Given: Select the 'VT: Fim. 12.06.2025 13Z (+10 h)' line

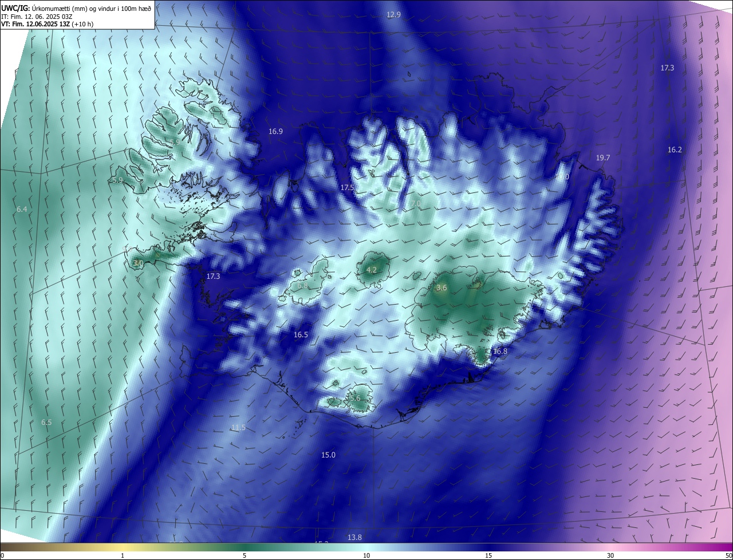Looking at the screenshot, I should coord(47,24).
